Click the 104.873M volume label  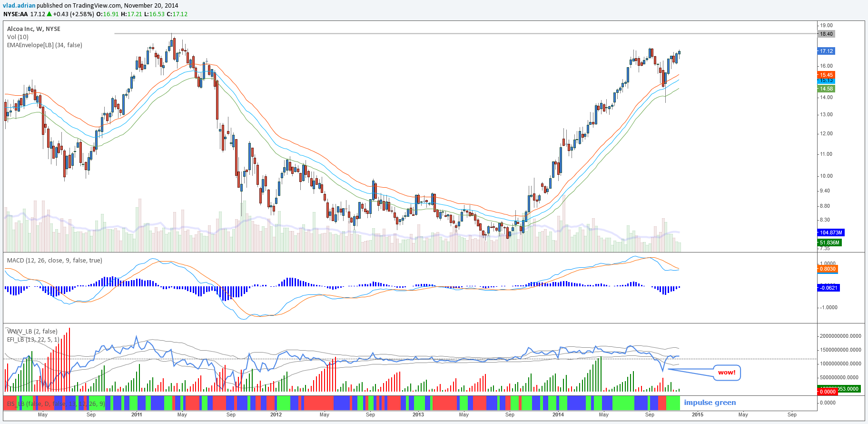tap(831, 232)
